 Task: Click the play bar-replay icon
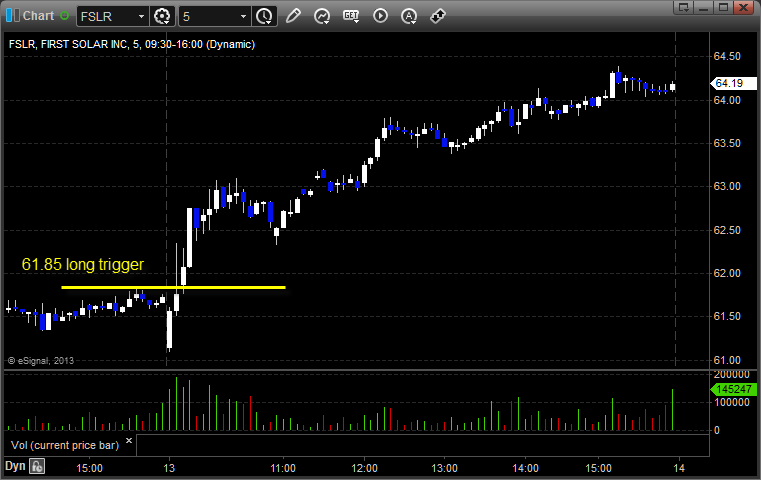coord(380,16)
